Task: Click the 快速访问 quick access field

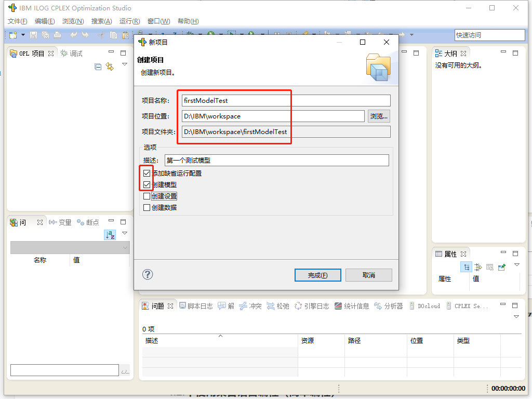Action: (x=489, y=35)
